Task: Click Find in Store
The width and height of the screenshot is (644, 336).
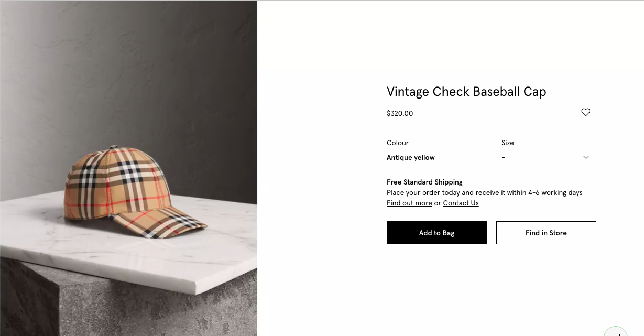Action: 546,233
